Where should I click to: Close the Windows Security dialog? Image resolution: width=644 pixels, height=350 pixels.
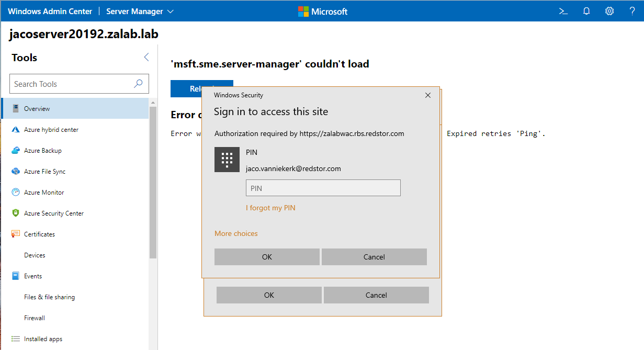428,95
